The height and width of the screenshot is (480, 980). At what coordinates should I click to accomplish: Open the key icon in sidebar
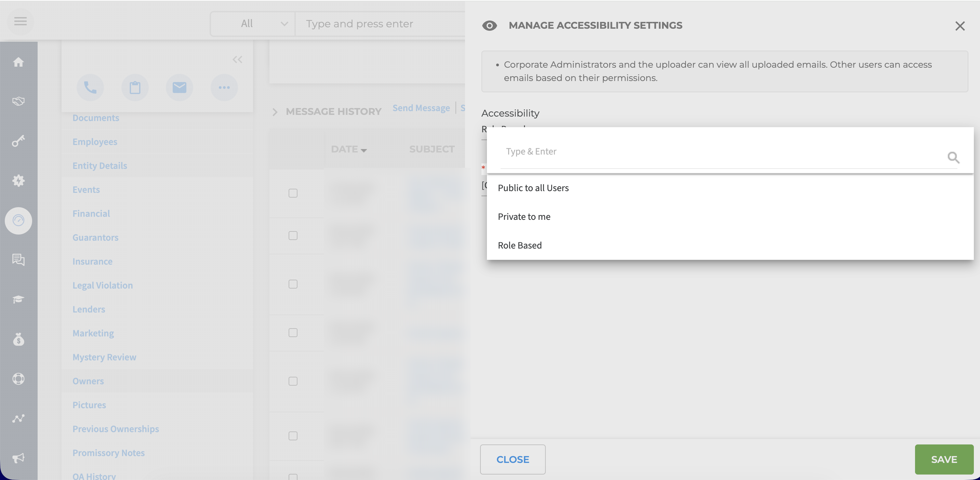tap(18, 141)
